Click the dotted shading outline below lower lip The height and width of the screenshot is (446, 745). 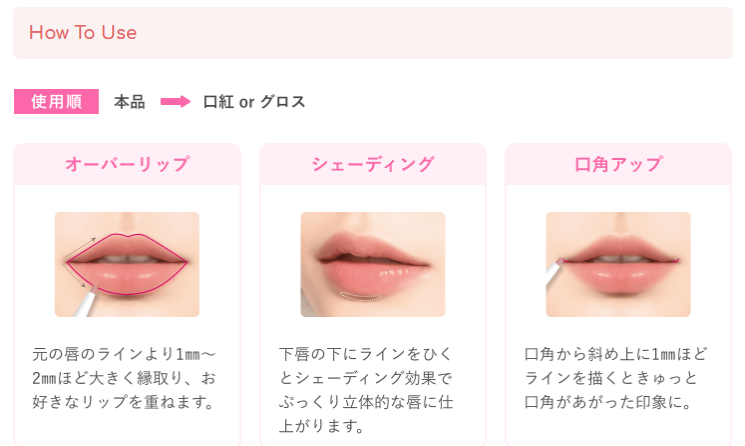pos(361,296)
